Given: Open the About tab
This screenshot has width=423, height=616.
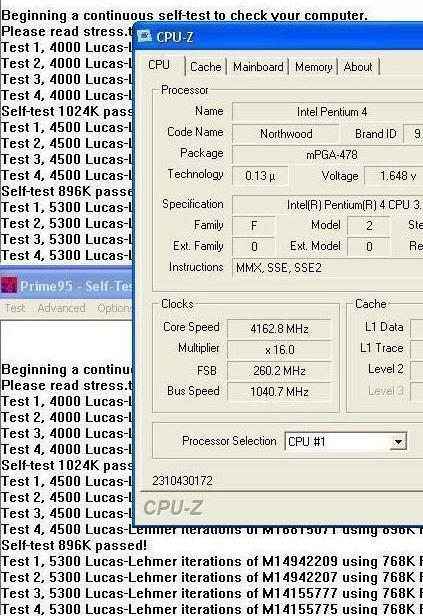Looking at the screenshot, I should 358,67.
